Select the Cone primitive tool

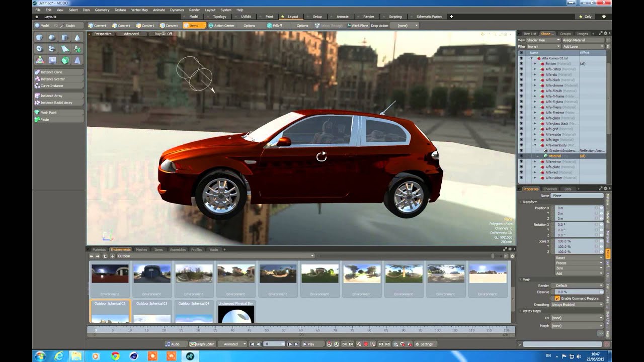point(77,38)
